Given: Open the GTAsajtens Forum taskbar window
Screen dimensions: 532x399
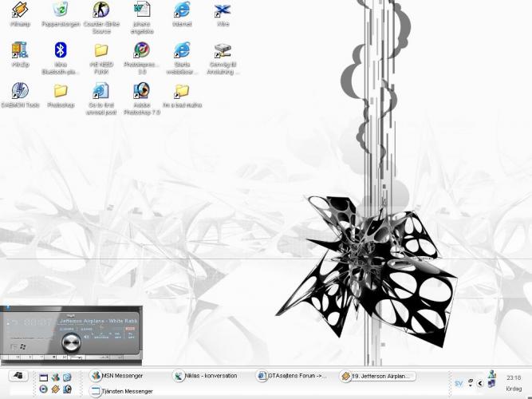Looking at the screenshot, I should [x=294, y=376].
